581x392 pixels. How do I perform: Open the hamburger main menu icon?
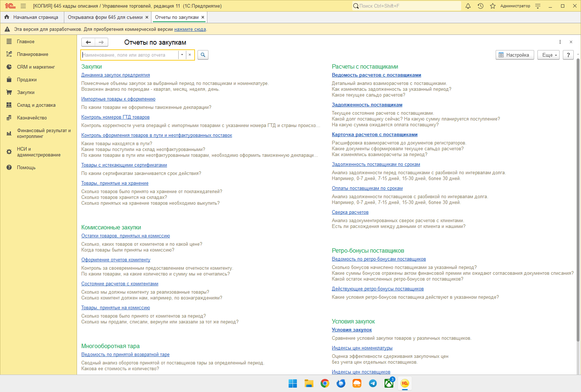23,6
